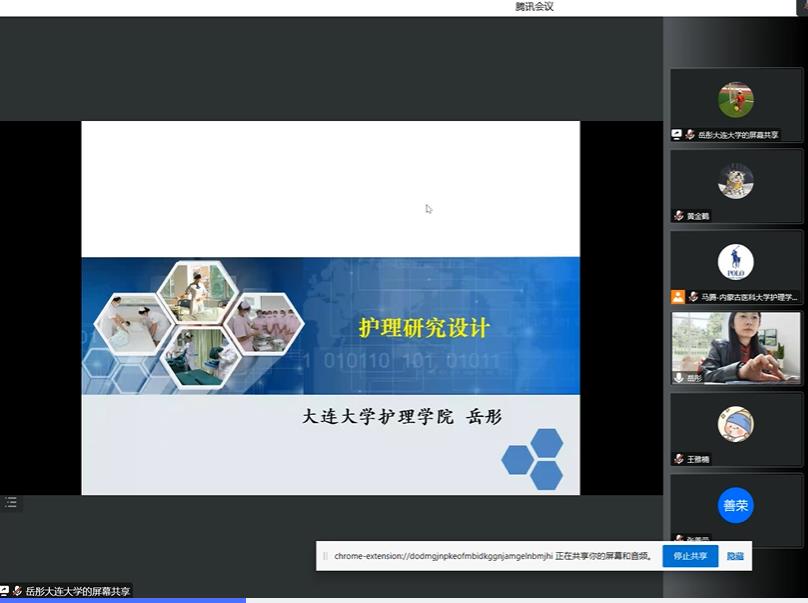Viewport: 808px width, 603px height.
Task: Select 岳彤's live webcam video tile
Action: [735, 345]
